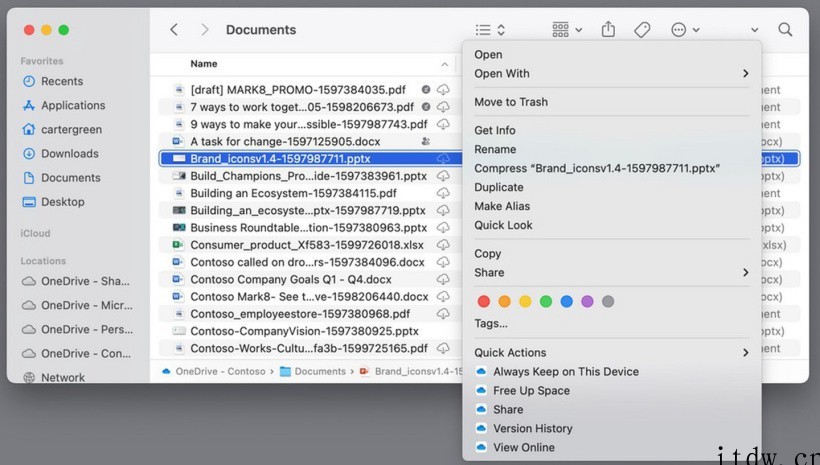
Task: Expand the Open With submenu
Action: click(612, 74)
